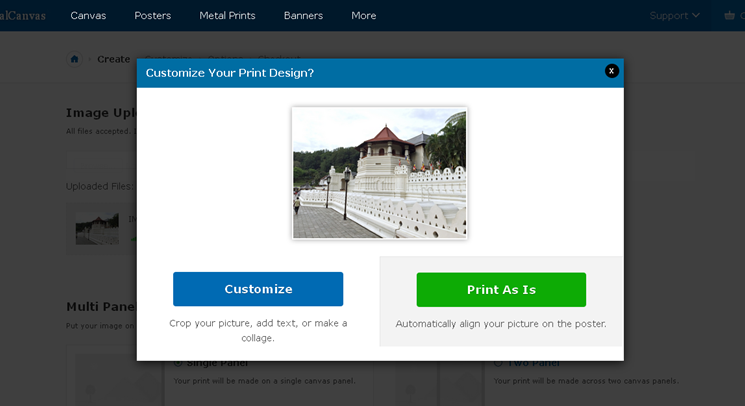Click the temple photo preview in dialog

click(x=380, y=173)
